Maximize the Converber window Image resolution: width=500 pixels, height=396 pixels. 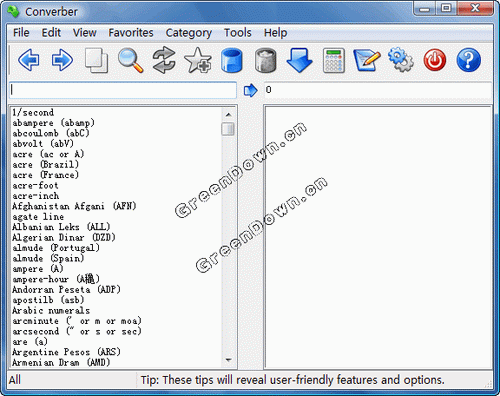click(x=446, y=9)
